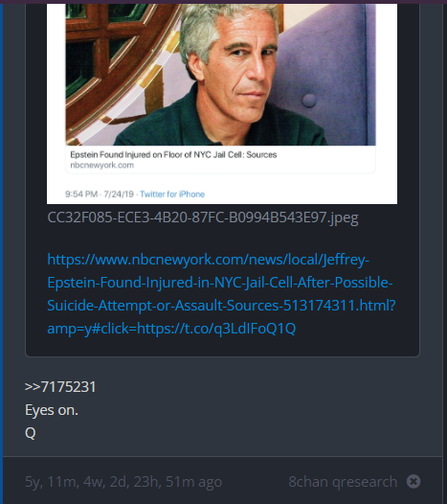Click the Suicide-Attempt-or-Assault line of the link
The height and width of the screenshot is (504, 447).
[221, 306]
